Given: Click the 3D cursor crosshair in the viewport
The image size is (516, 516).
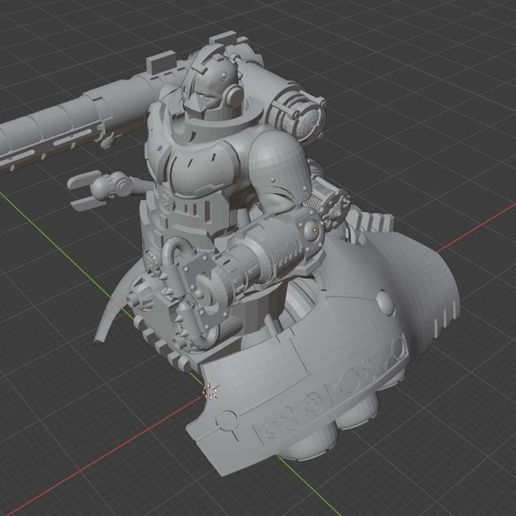Looking at the screenshot, I should pyautogui.click(x=211, y=391).
